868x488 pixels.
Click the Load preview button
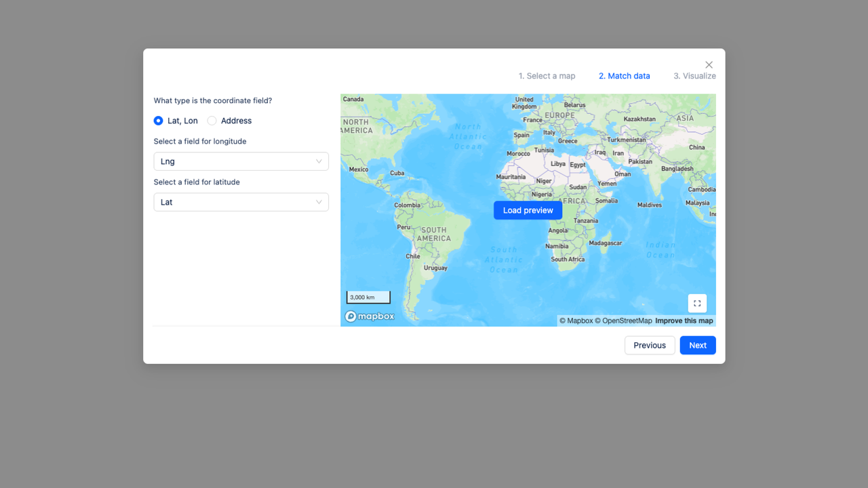tap(528, 210)
